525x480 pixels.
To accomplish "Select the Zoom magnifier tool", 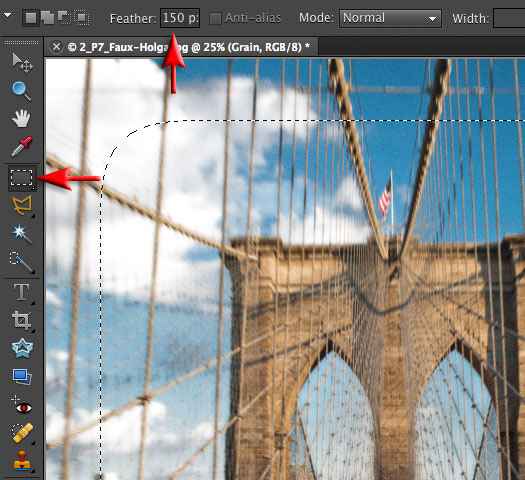I will click(22, 91).
